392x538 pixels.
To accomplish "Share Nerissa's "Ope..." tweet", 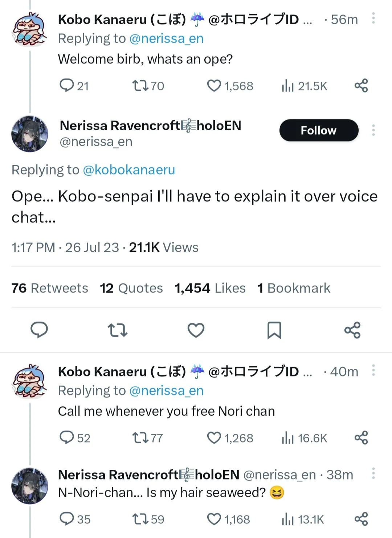I will point(352,330).
